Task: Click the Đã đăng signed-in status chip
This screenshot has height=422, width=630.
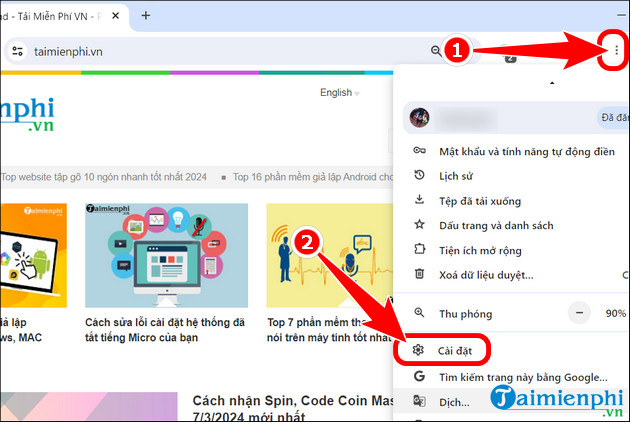Action: tap(613, 117)
